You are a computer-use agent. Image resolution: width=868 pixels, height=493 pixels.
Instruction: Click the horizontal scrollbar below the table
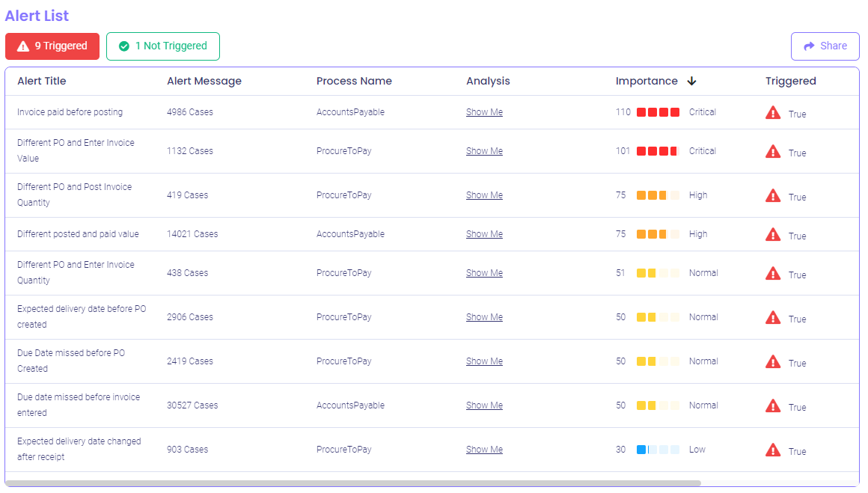pos(353,483)
